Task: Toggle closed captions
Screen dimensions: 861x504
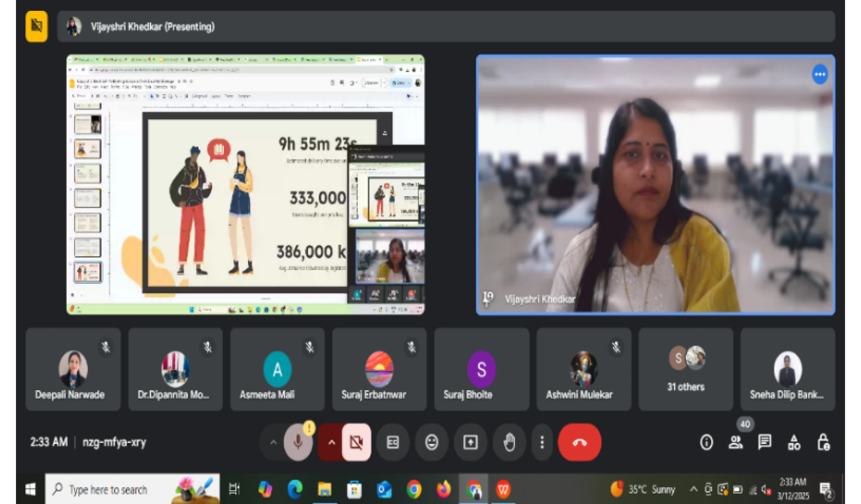Action: 393,442
